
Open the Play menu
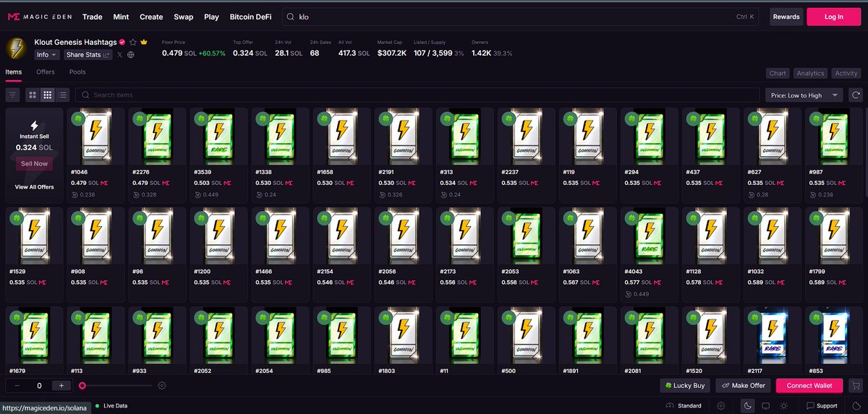coord(211,17)
